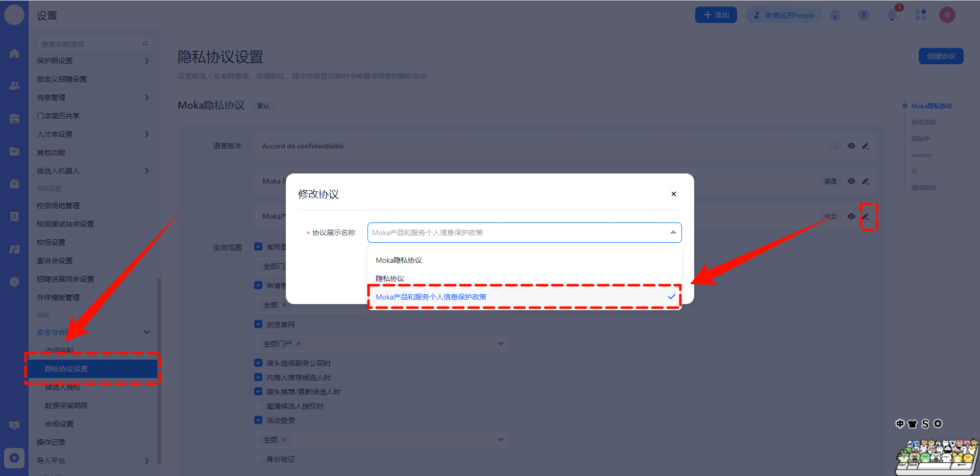Screen dimensions: 980x476
Task: Open the people icon in left rail
Action: tap(14, 86)
